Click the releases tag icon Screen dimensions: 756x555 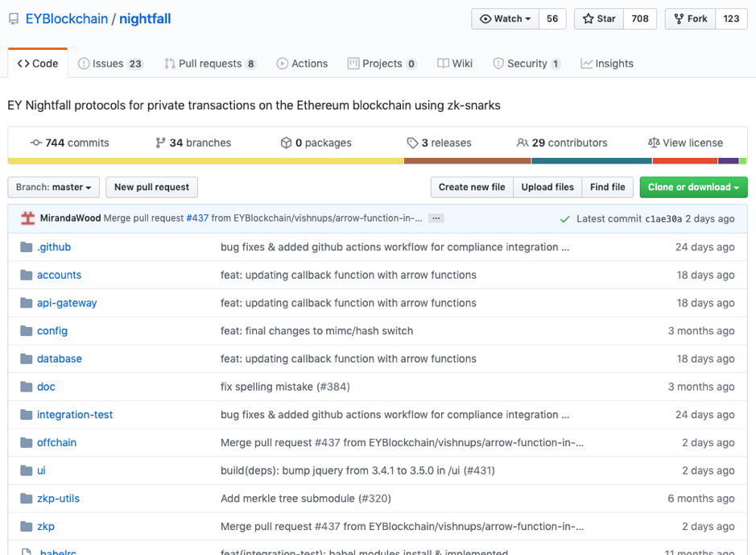pos(412,143)
